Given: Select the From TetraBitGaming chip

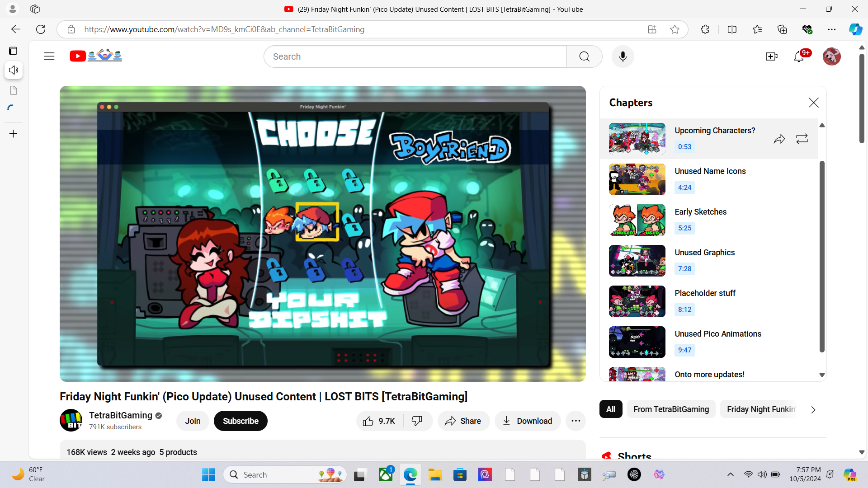Looking at the screenshot, I should (671, 409).
